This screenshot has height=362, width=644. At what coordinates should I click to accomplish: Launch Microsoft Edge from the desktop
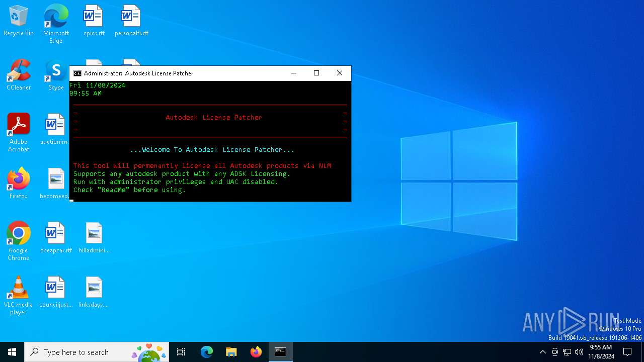(x=56, y=24)
